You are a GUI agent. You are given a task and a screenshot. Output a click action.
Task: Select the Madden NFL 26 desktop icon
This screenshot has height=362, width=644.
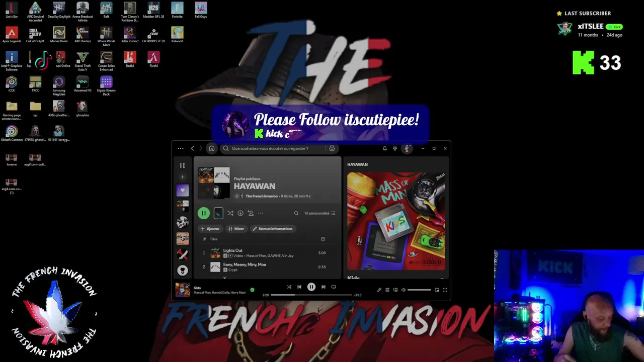point(153,10)
